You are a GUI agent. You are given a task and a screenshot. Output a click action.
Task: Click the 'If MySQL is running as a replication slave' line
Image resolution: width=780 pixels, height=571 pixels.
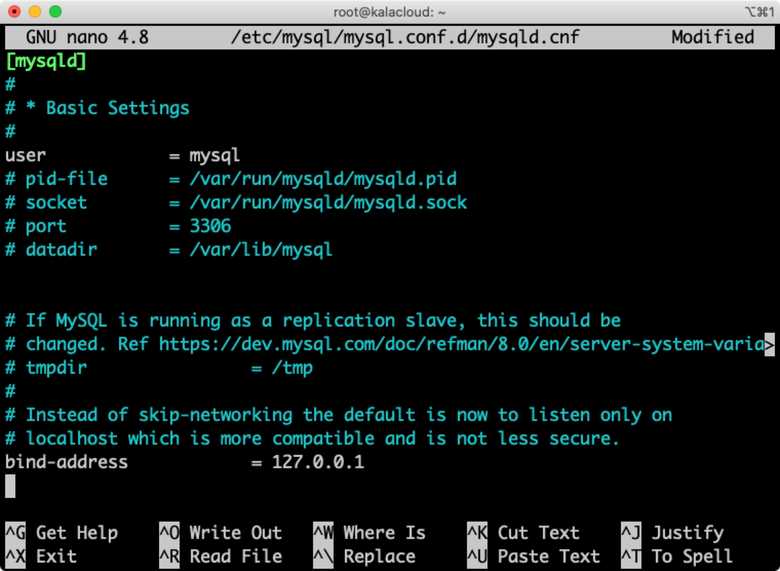[x=313, y=320]
